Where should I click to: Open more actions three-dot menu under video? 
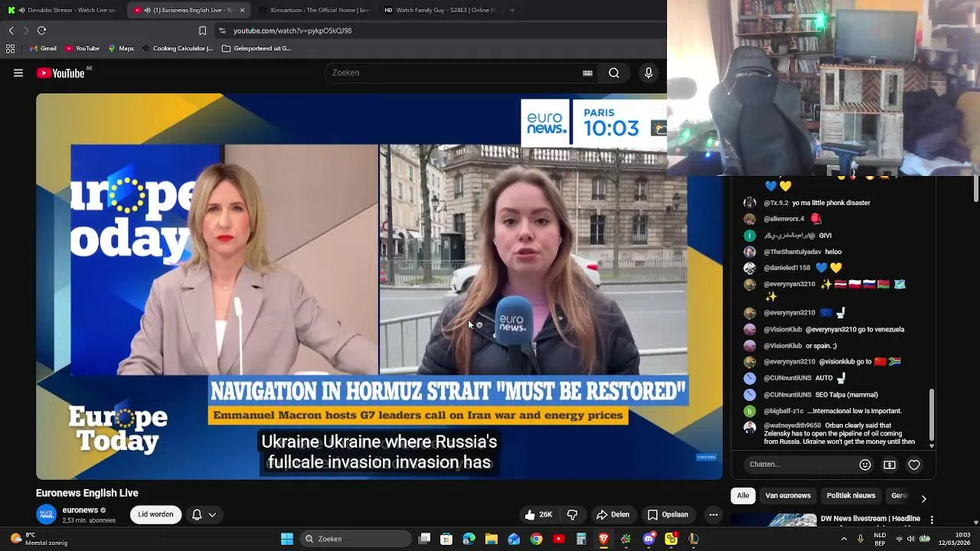713,515
